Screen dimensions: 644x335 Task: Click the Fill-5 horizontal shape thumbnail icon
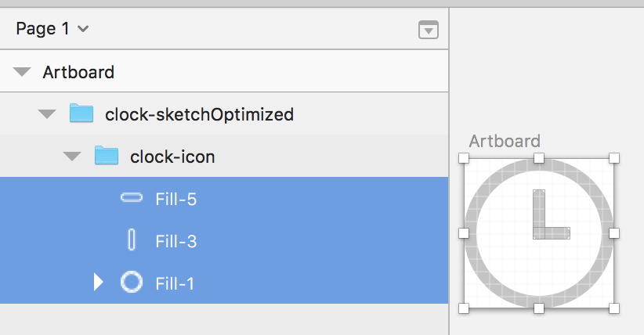[x=132, y=198]
